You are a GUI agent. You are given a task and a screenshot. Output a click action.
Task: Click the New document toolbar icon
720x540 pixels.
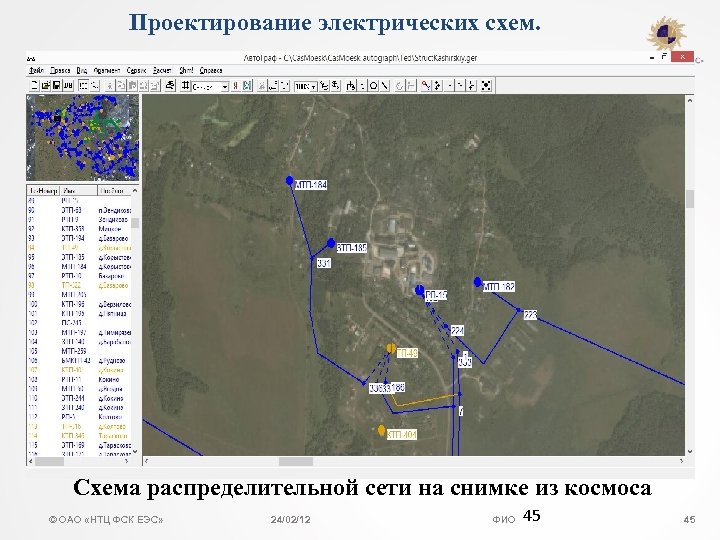pyautogui.click(x=34, y=86)
